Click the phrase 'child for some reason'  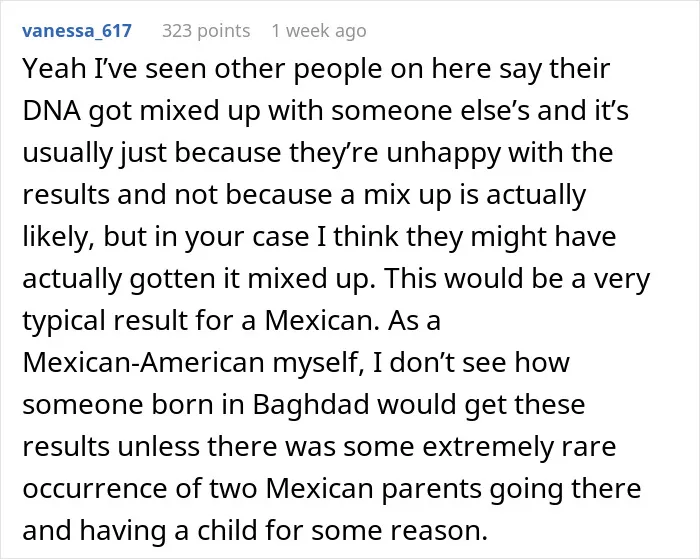[342, 530]
